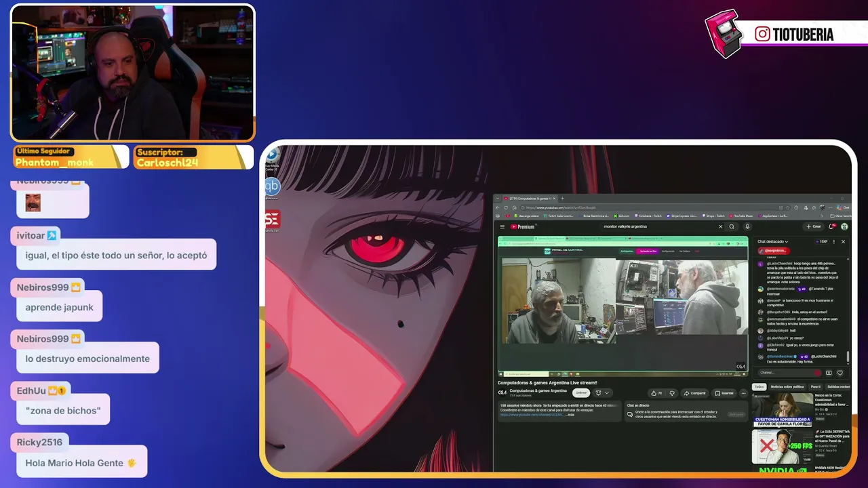Click EdhUu 'zona de bichos' message
Screen dimensions: 868x488
pos(63,411)
